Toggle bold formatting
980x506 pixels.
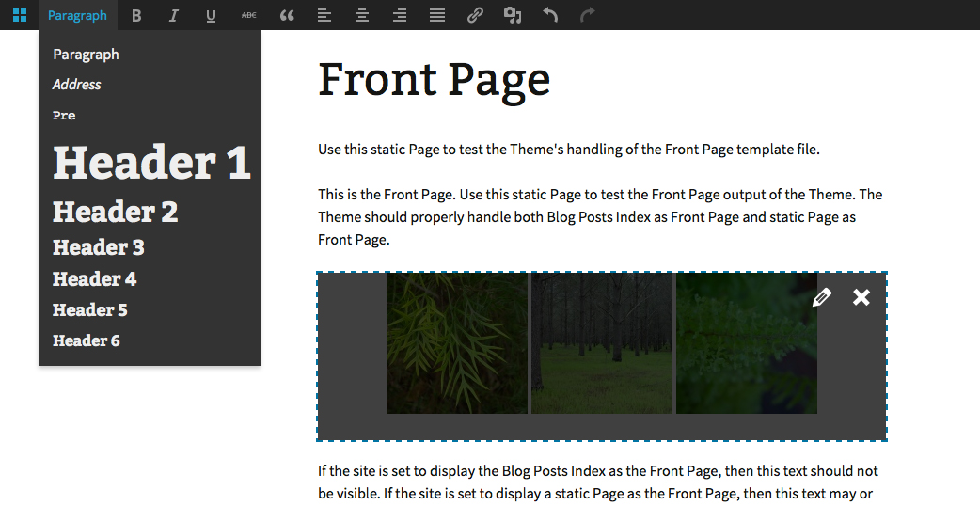tap(136, 16)
